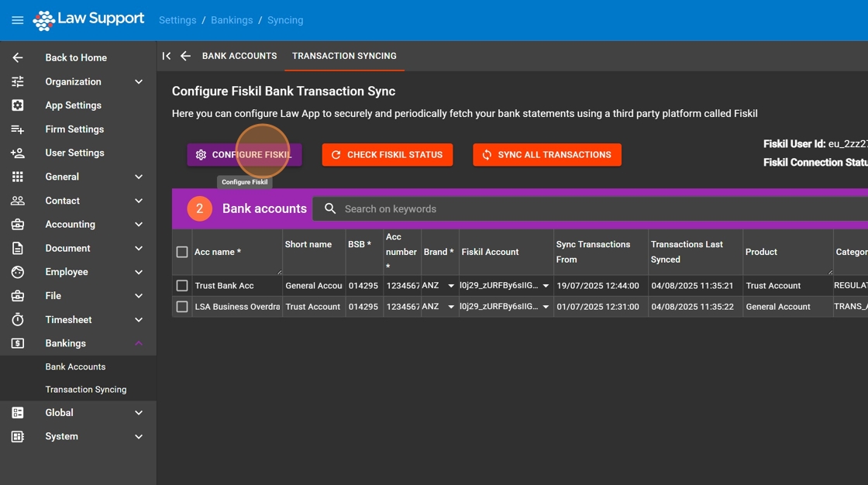Click the Law Support logo
The image size is (868, 485).
click(89, 20)
